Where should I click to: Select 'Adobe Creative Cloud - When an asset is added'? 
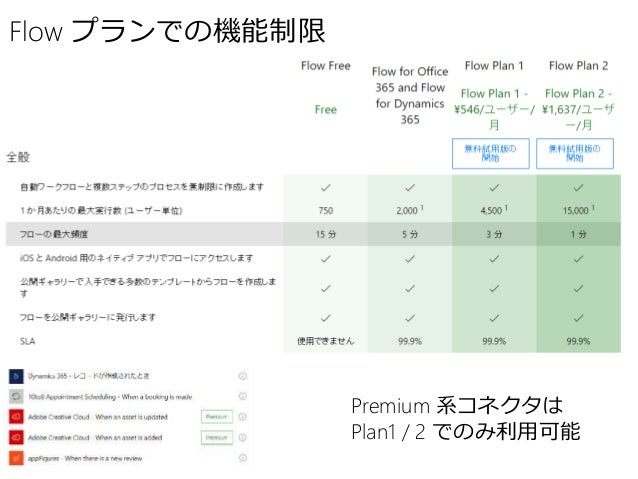(x=95, y=437)
